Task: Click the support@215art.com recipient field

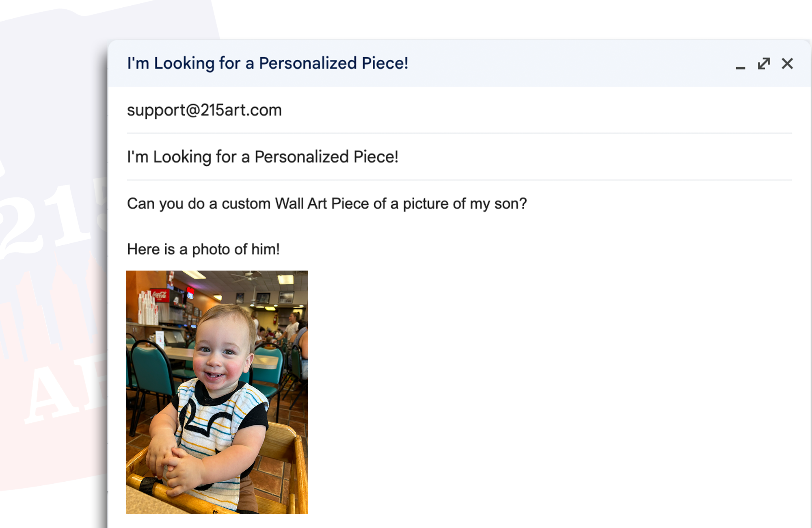Action: click(459, 110)
